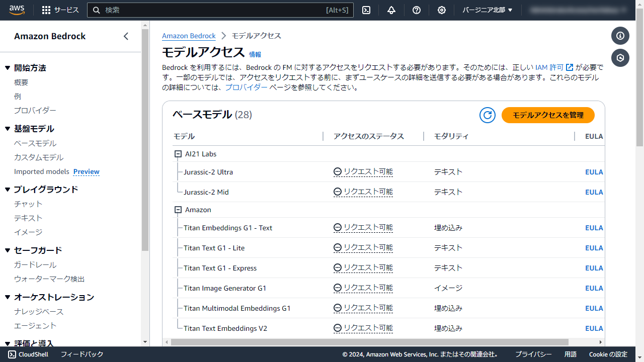Click the Preview badge next to Imported models

pos(87,171)
